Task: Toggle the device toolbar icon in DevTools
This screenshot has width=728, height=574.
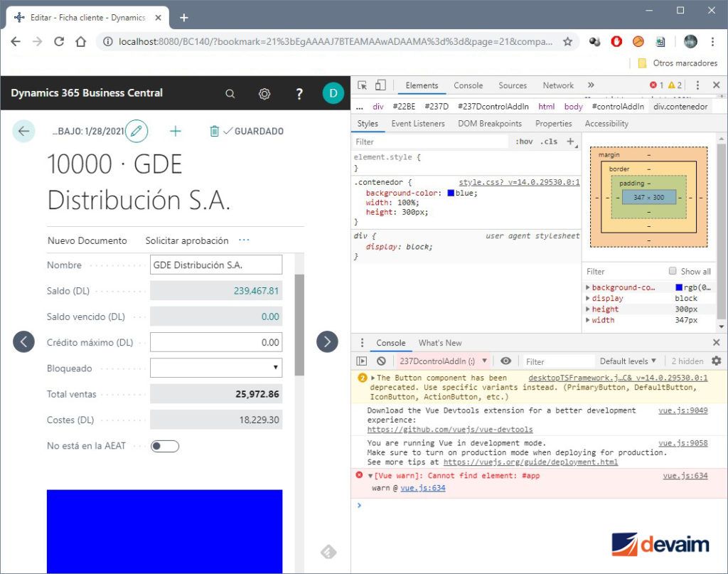Action: 380,85
